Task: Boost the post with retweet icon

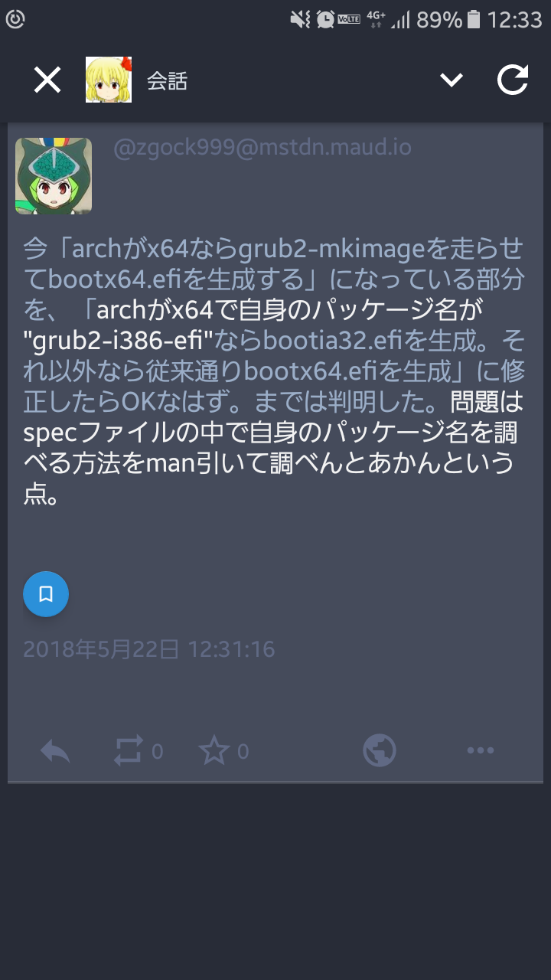Action: pos(129,752)
